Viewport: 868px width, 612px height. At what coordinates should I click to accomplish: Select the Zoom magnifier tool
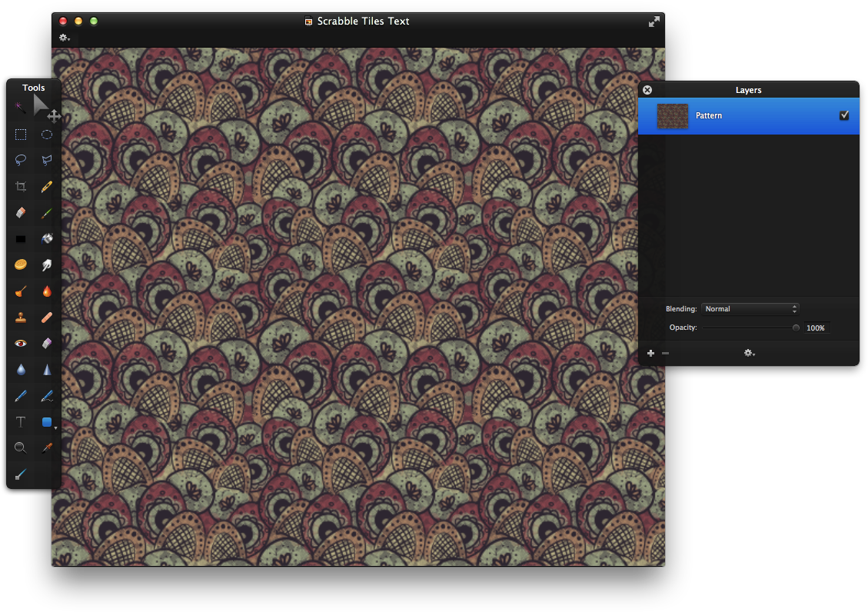[20, 447]
